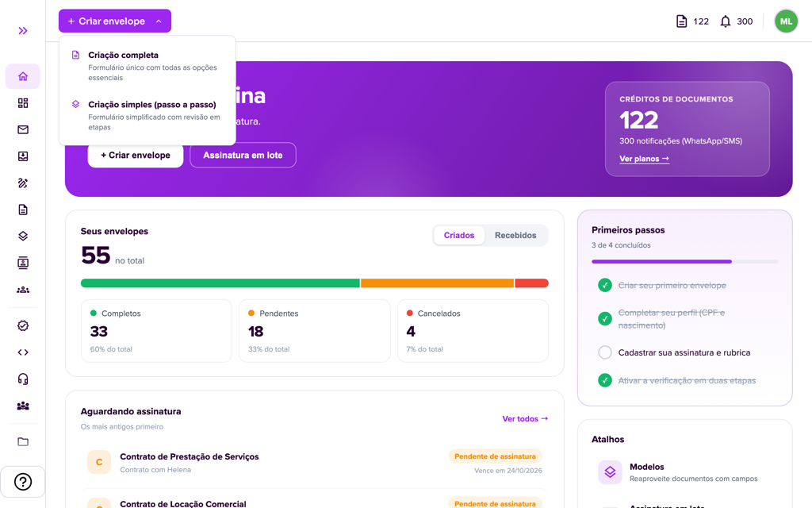This screenshot has width=812, height=508.
Task: Open the dashboard grid icon in sidebar
Action: point(23,103)
